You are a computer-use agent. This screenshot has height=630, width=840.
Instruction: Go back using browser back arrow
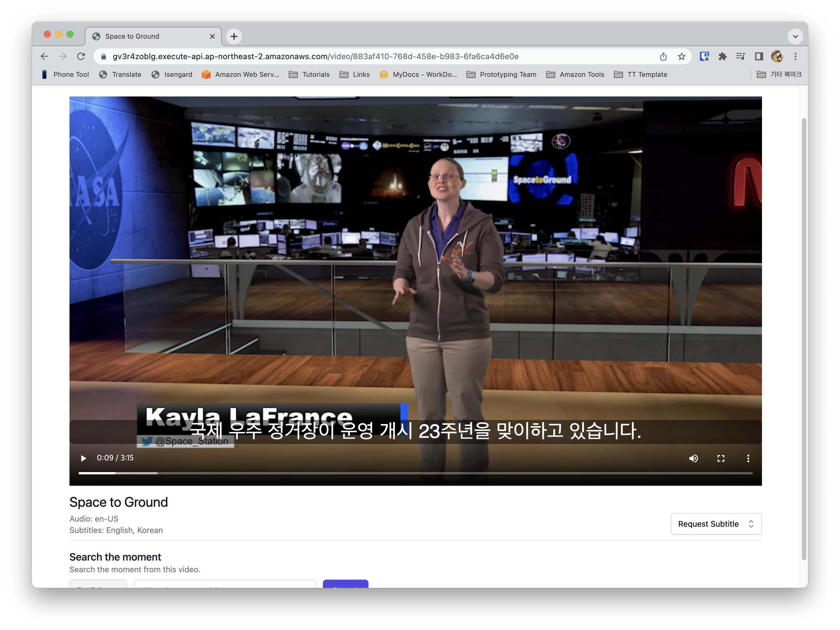coord(44,57)
